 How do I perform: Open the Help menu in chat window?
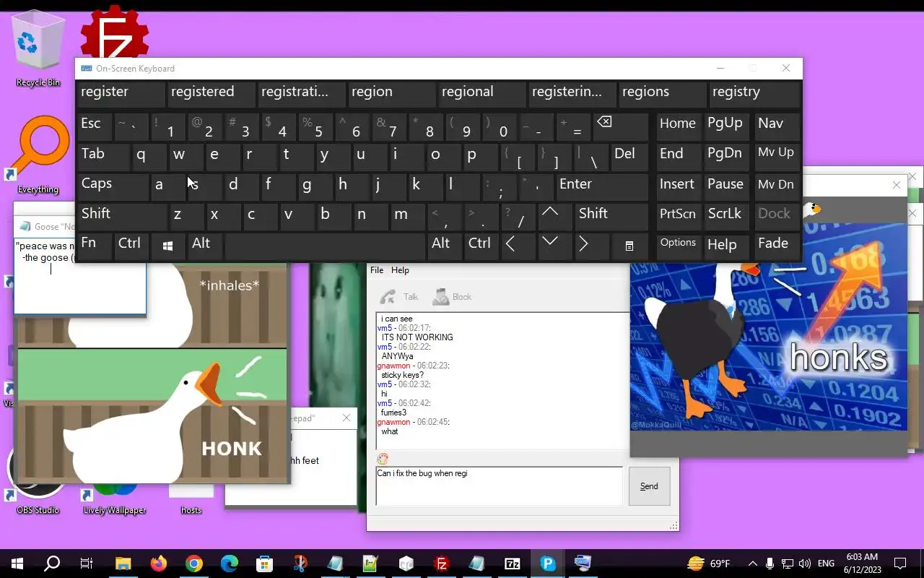tap(400, 270)
